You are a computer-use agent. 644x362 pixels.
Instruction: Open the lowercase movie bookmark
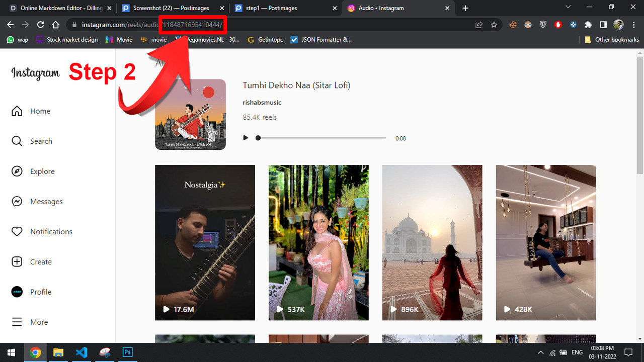pyautogui.click(x=154, y=40)
